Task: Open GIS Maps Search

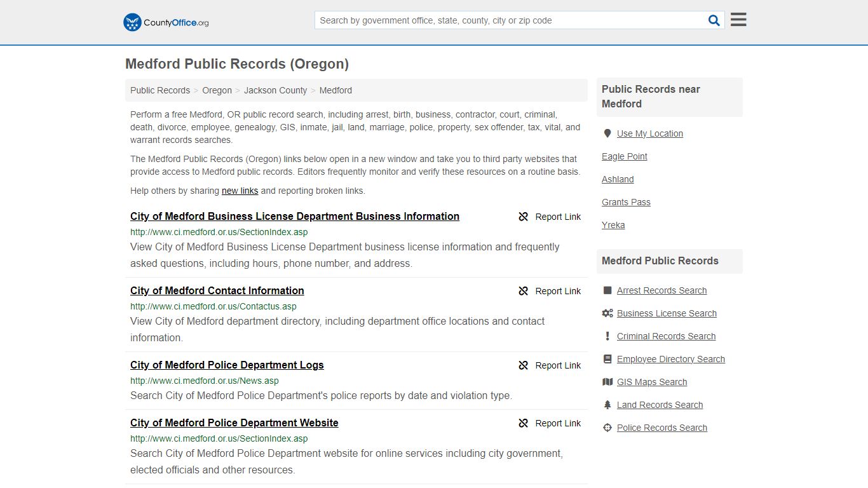Action: [x=652, y=382]
